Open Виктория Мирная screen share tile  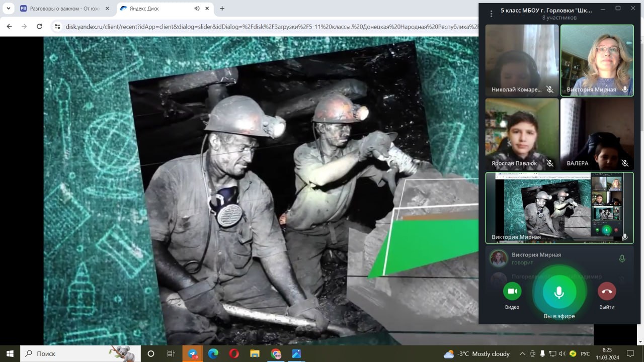[x=559, y=208]
